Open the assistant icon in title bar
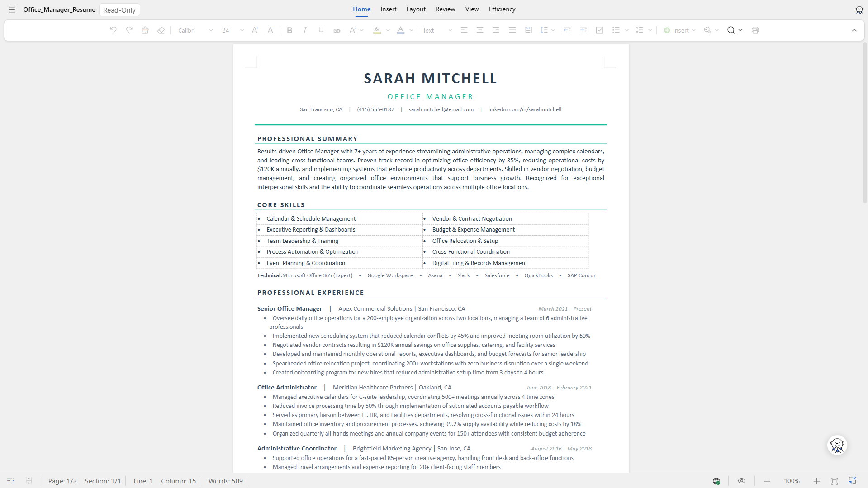Screen dimensions: 868x488 [859, 9]
